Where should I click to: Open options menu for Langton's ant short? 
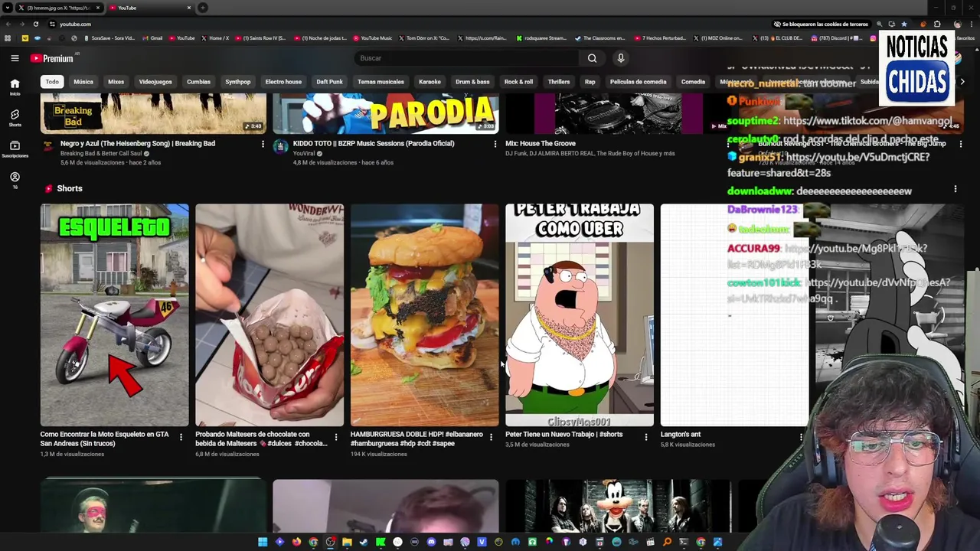pos(801,437)
